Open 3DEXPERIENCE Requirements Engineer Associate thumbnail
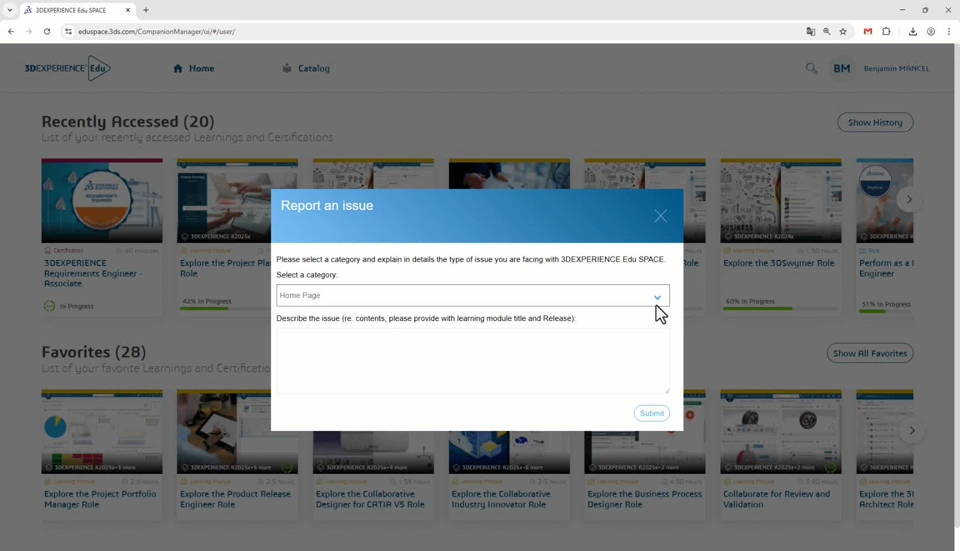 [102, 201]
